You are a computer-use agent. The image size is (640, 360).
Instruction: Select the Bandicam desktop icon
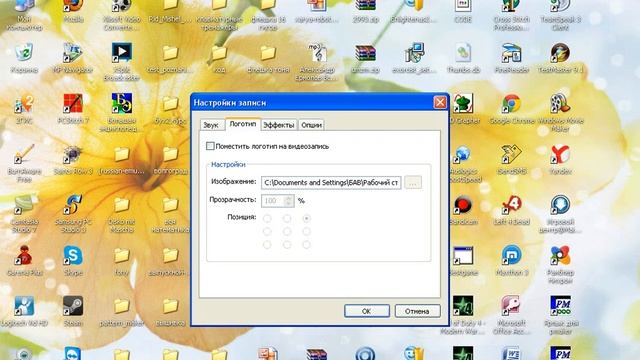pyautogui.click(x=463, y=210)
